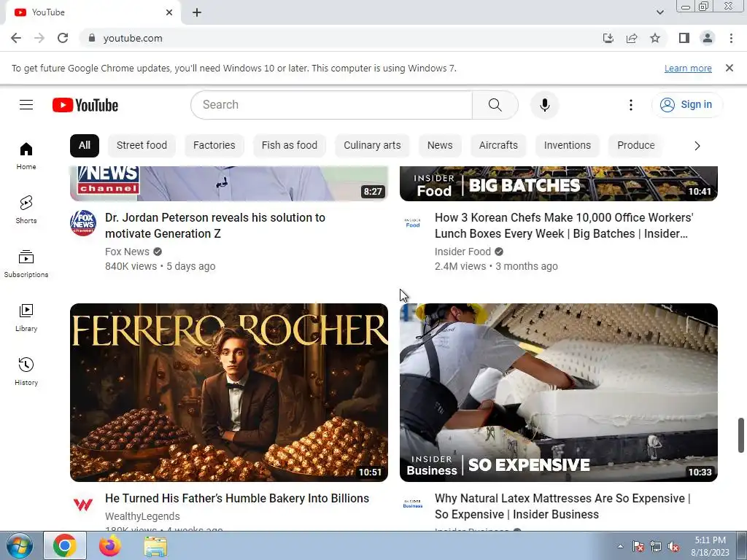Open the Father's Humble Bakery video title
The image size is (747, 560).
coord(237,498)
